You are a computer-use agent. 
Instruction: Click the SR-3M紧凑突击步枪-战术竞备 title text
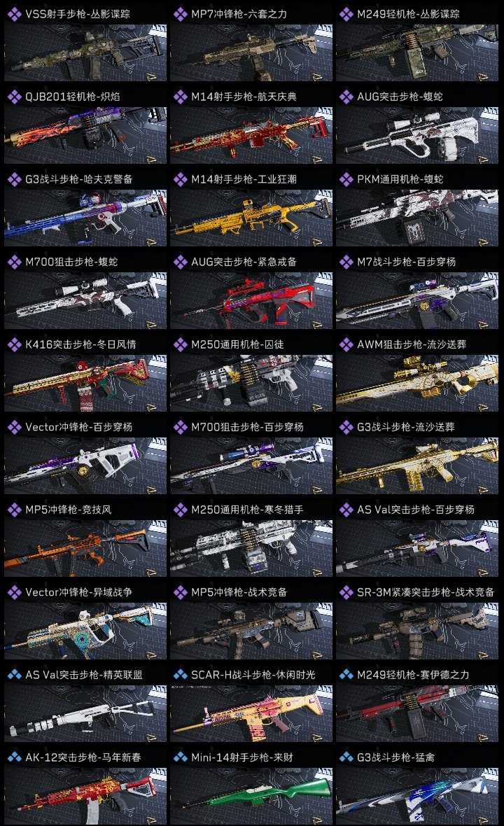point(426,592)
